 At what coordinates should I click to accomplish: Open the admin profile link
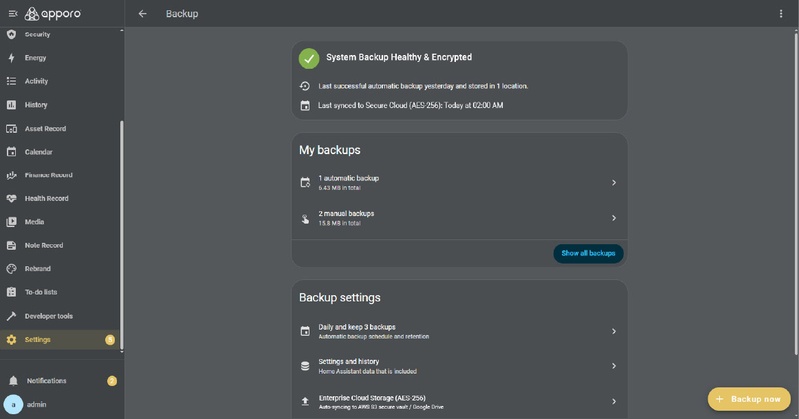point(61,404)
